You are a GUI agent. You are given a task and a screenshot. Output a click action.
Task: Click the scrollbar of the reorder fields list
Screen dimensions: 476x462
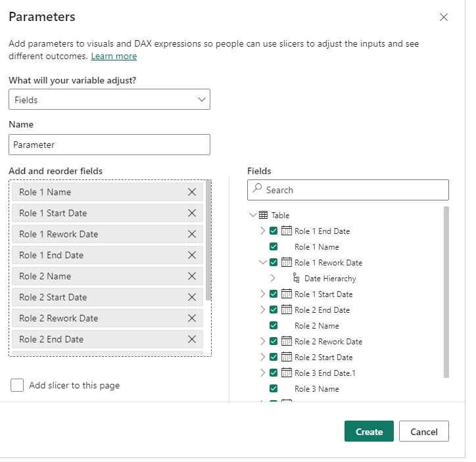tap(208, 241)
